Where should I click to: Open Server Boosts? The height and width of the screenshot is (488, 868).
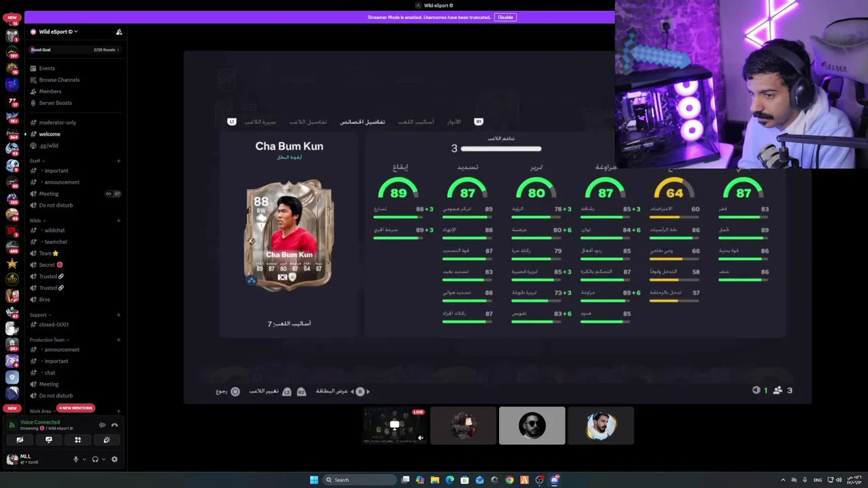click(x=55, y=103)
